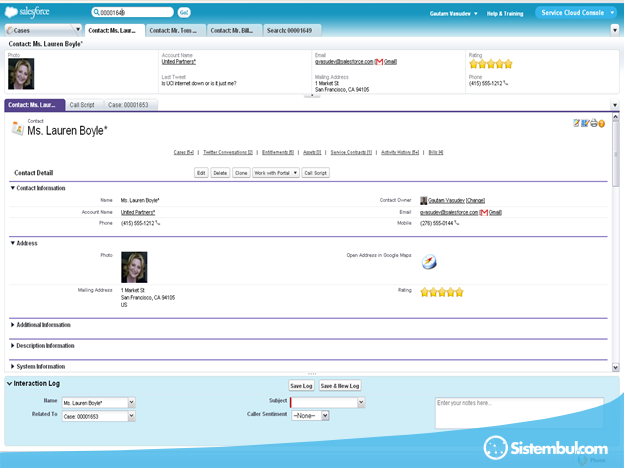Collapse the Contact Information section
Screen dimensions: 624x468
pyautogui.click(x=13, y=188)
